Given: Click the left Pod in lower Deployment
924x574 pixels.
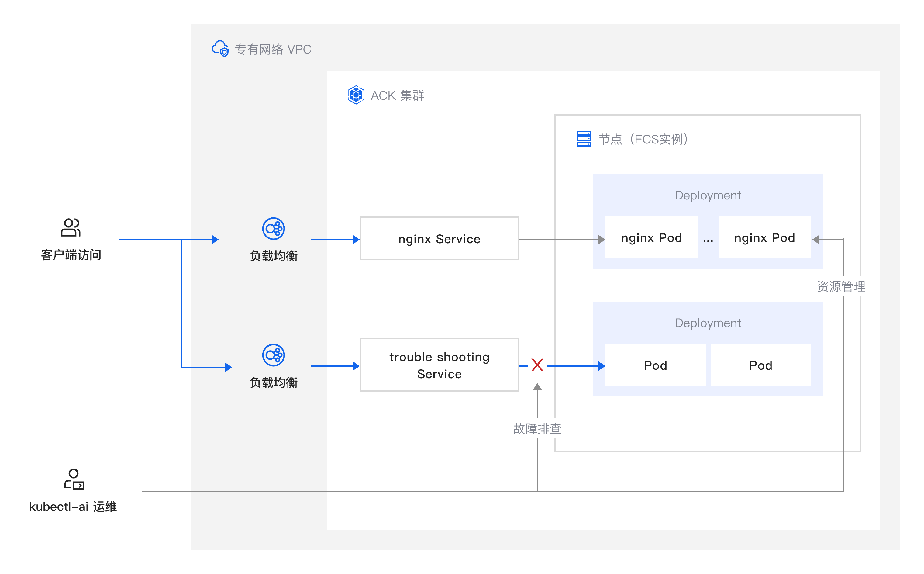Looking at the screenshot, I should (655, 365).
